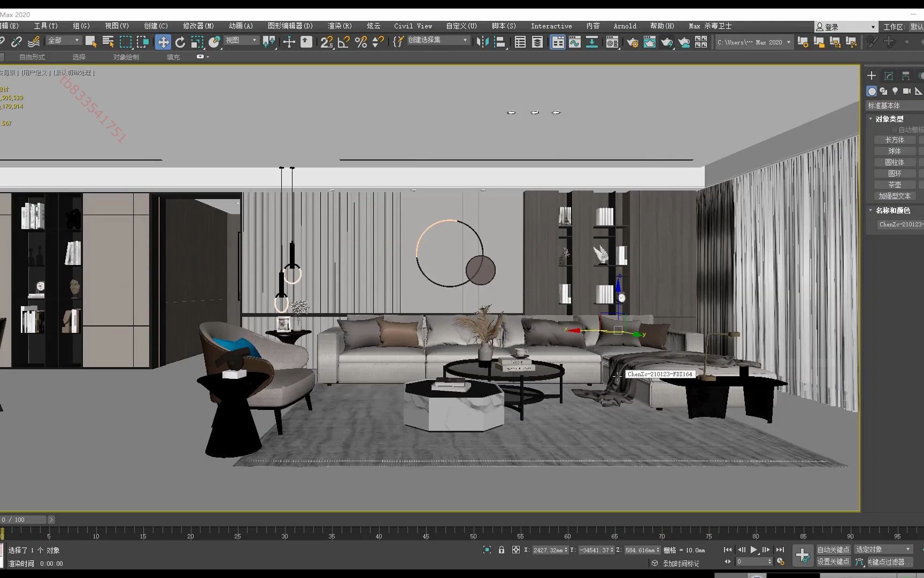Select the Move tool in the toolbar
The height and width of the screenshot is (578, 924).
click(163, 42)
